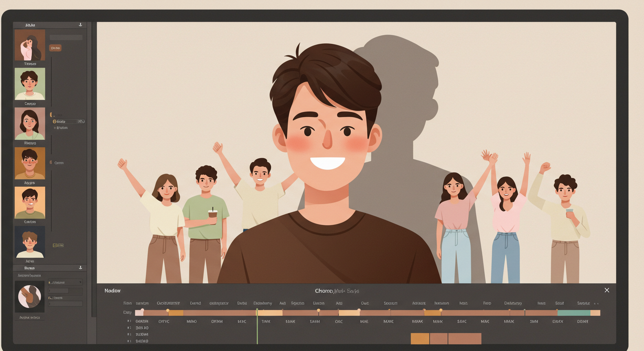Click the download icon on the top sidebar panel

click(x=80, y=25)
